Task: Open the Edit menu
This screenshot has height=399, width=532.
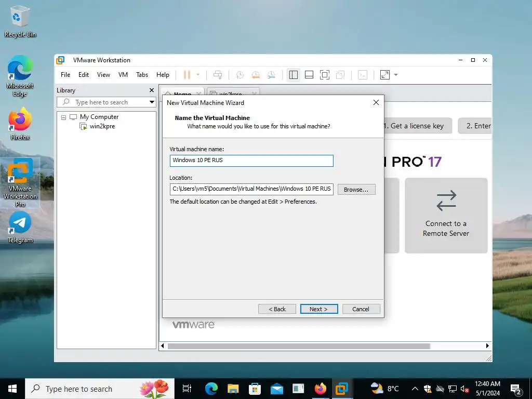Action: pos(84,75)
